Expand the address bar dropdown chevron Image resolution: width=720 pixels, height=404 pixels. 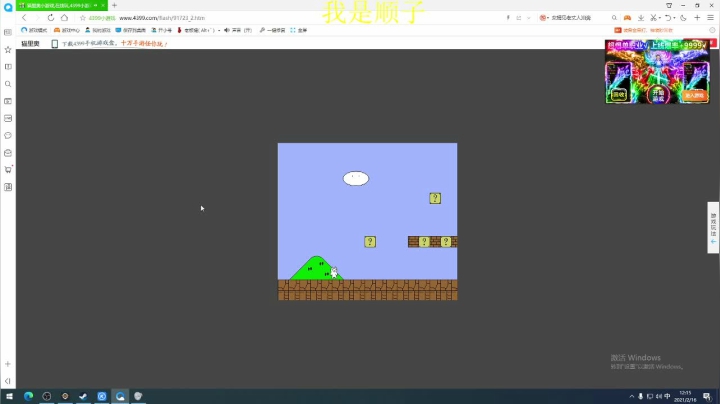click(529, 18)
